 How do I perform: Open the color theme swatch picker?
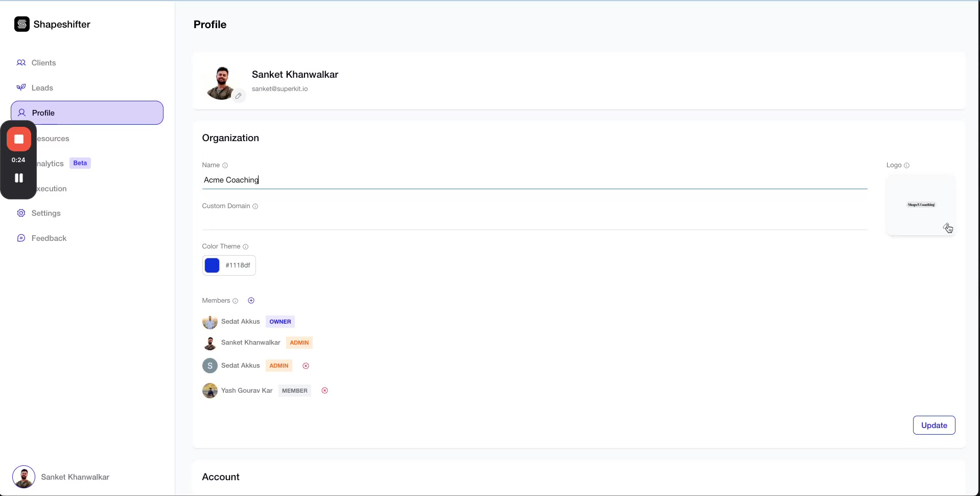pos(212,265)
